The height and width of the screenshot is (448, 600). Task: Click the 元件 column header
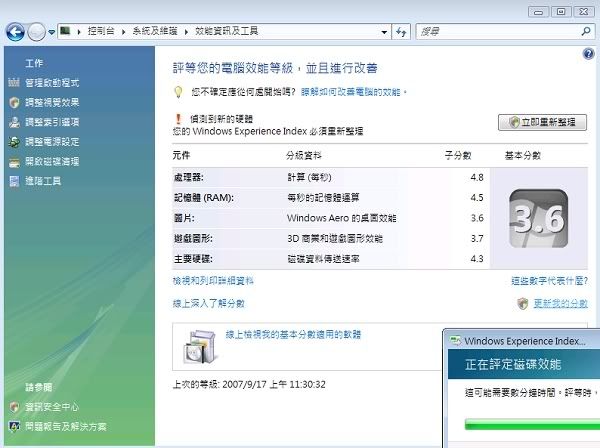pos(181,155)
